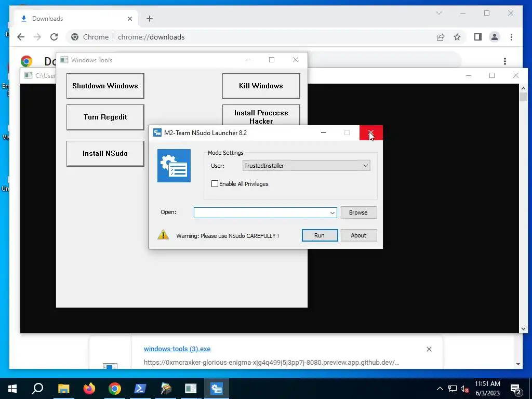The width and height of the screenshot is (532, 399).
Task: Click Kill Windows button
Action: (261, 86)
